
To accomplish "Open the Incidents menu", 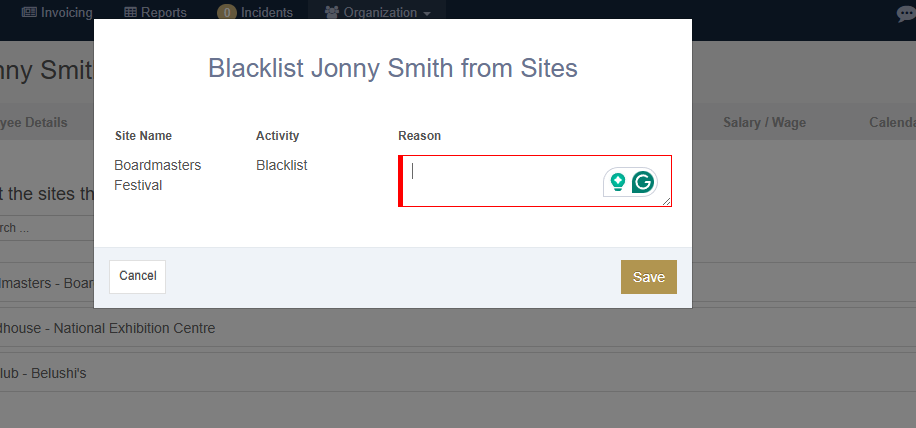I will pos(255,12).
